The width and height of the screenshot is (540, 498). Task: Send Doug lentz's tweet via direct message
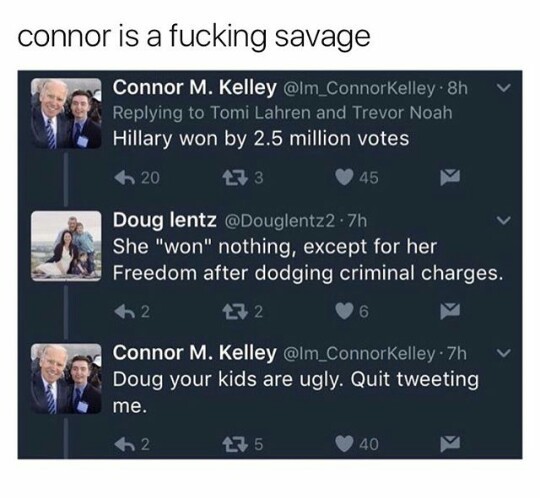coord(450,311)
